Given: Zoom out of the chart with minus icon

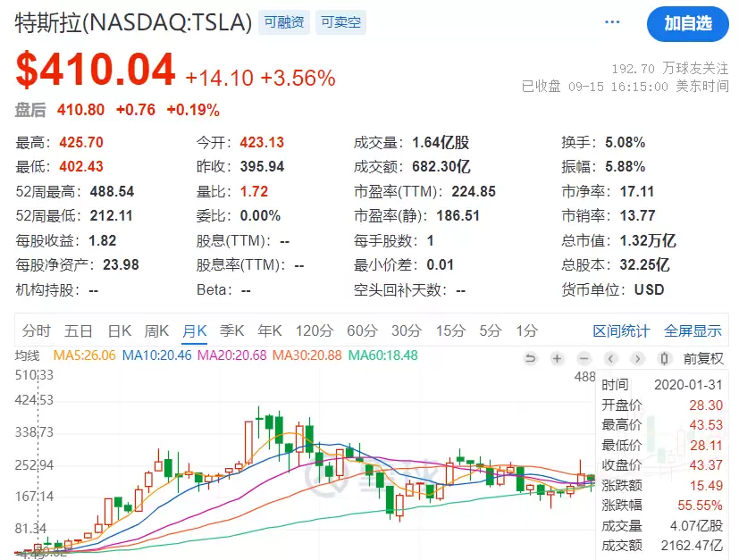Looking at the screenshot, I should click(584, 359).
